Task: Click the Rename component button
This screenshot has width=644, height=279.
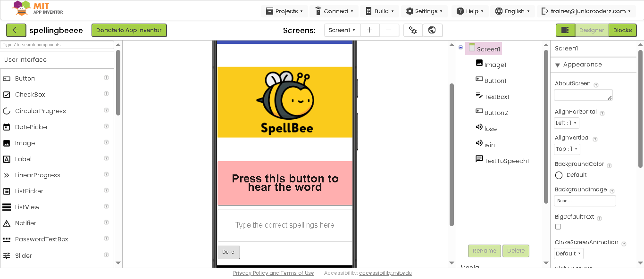Action: (485, 251)
